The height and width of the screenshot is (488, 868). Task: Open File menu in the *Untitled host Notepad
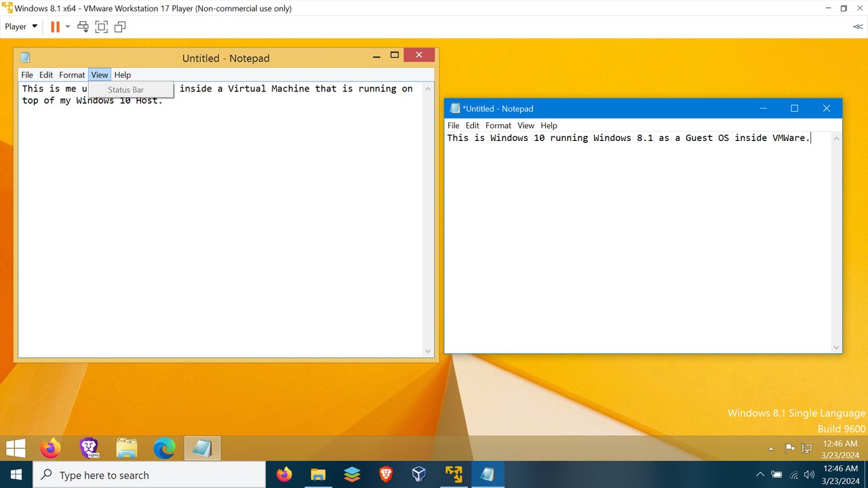[454, 125]
